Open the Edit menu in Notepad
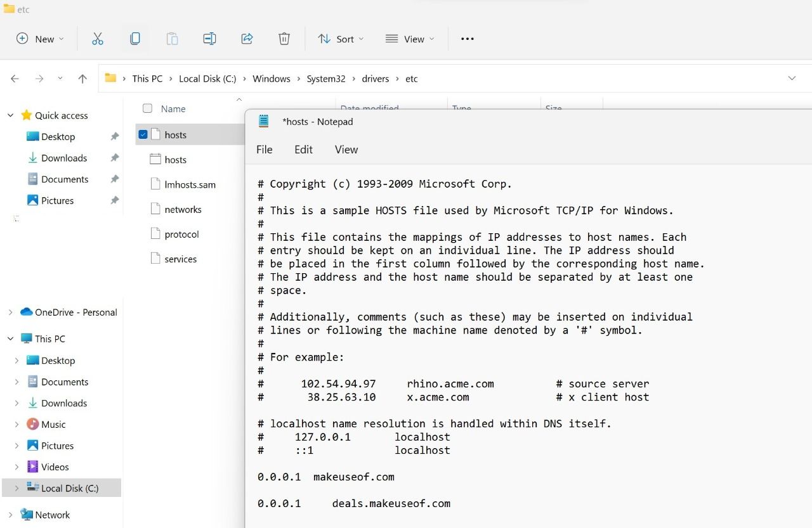This screenshot has height=528, width=812. click(303, 150)
